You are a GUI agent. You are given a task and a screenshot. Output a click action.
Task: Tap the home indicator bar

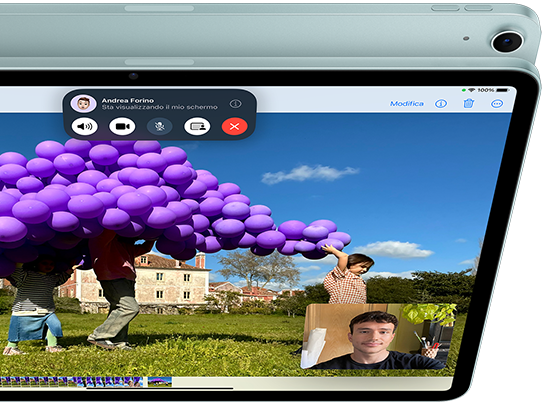[x=160, y=389]
